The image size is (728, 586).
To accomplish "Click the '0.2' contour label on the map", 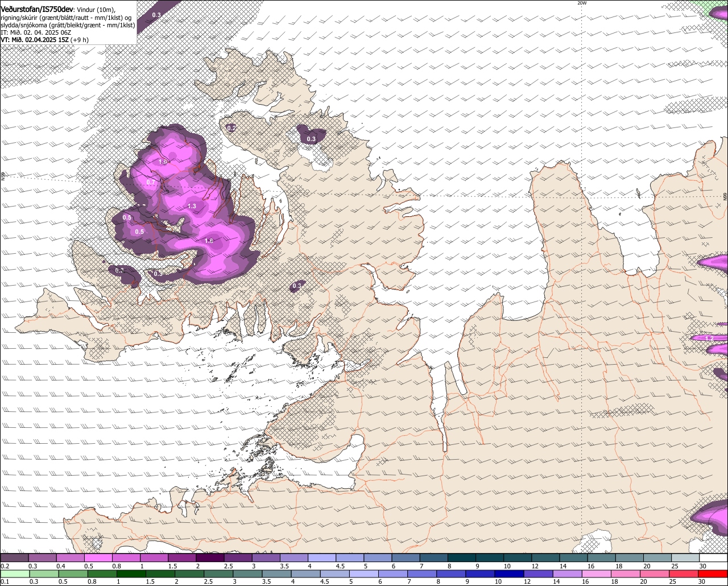I will point(231,128).
